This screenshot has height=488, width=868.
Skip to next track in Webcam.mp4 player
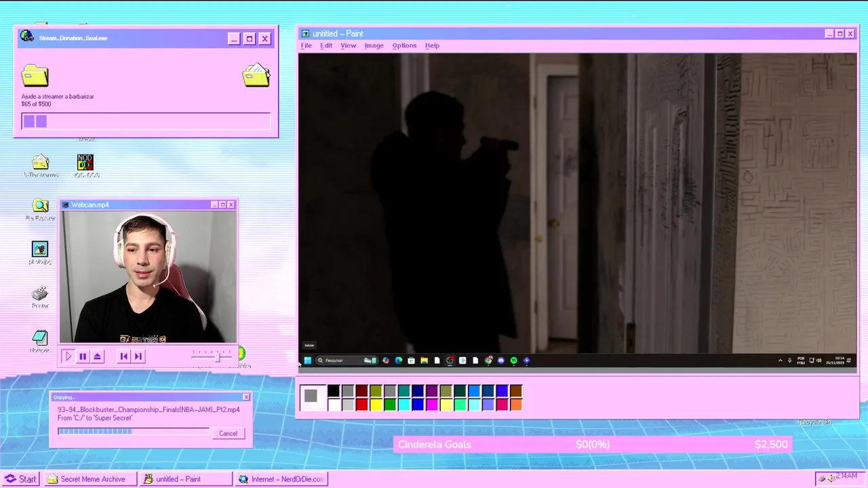tap(138, 356)
